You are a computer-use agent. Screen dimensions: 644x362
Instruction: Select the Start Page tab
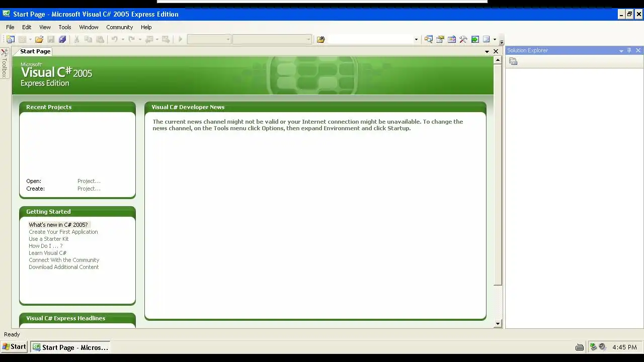(x=35, y=51)
